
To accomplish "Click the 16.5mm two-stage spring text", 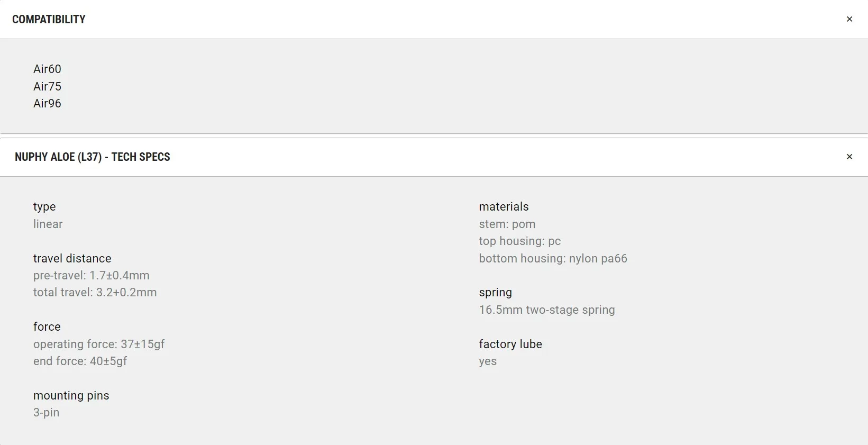I will point(546,310).
